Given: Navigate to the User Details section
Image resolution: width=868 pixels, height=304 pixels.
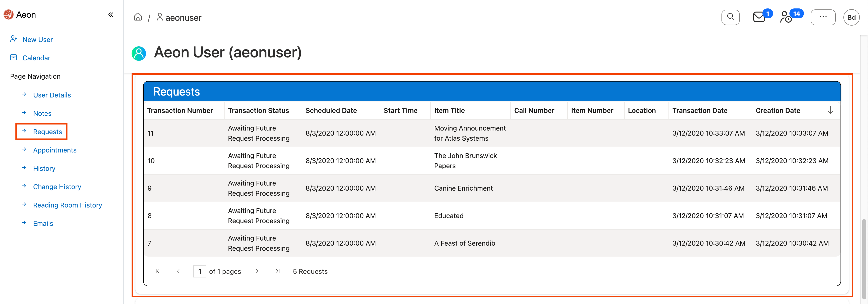Looking at the screenshot, I should (x=52, y=95).
